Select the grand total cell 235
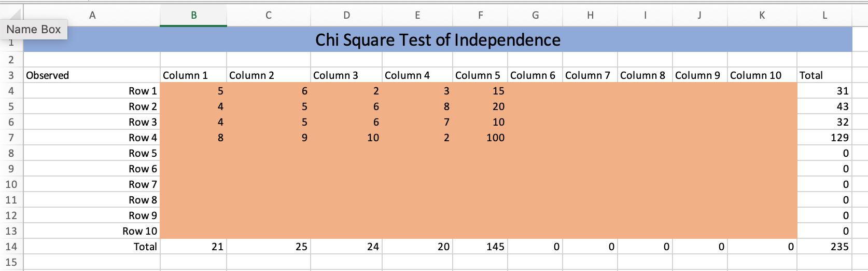Screen dimensions: 868x271 [x=824, y=247]
